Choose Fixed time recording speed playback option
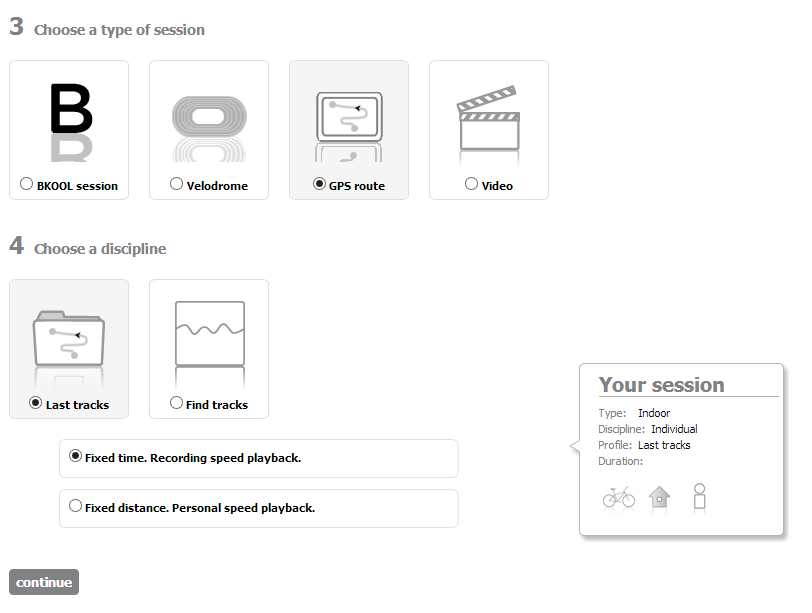This screenshot has height=613, width=812. [258, 458]
